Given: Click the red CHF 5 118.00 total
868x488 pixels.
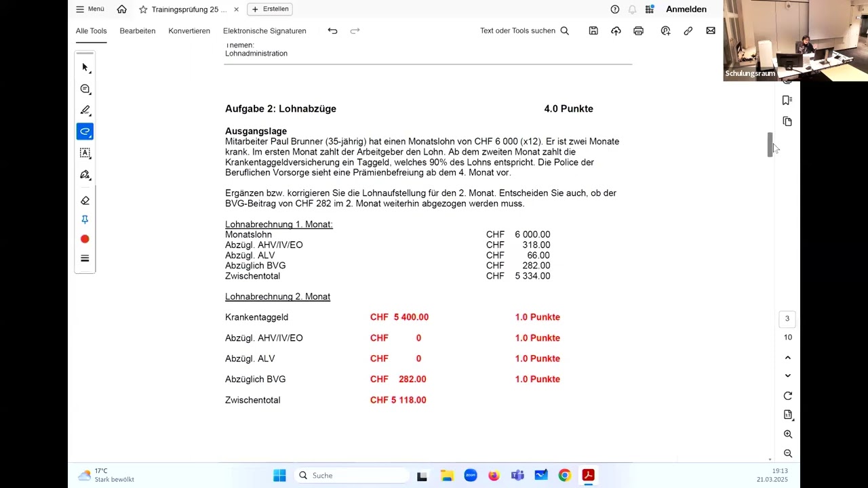Looking at the screenshot, I should (398, 400).
